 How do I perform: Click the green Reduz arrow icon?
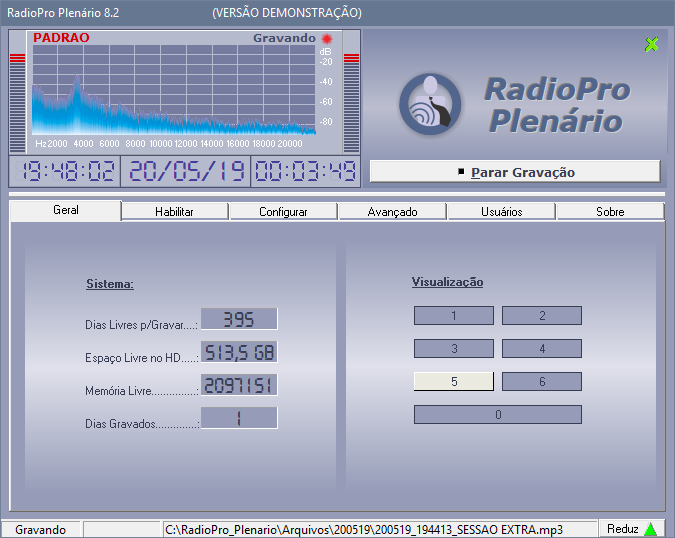coord(650,529)
